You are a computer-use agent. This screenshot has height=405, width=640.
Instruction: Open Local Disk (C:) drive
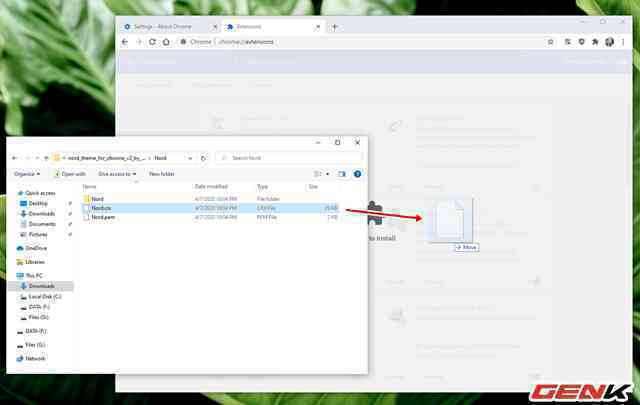(x=45, y=297)
